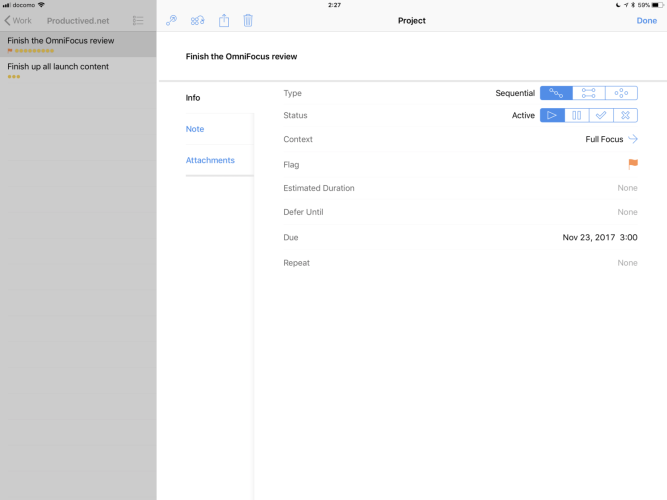The width and height of the screenshot is (667, 500).
Task: Tap the first toolbar icon left of move
Action: pyautogui.click(x=172, y=20)
